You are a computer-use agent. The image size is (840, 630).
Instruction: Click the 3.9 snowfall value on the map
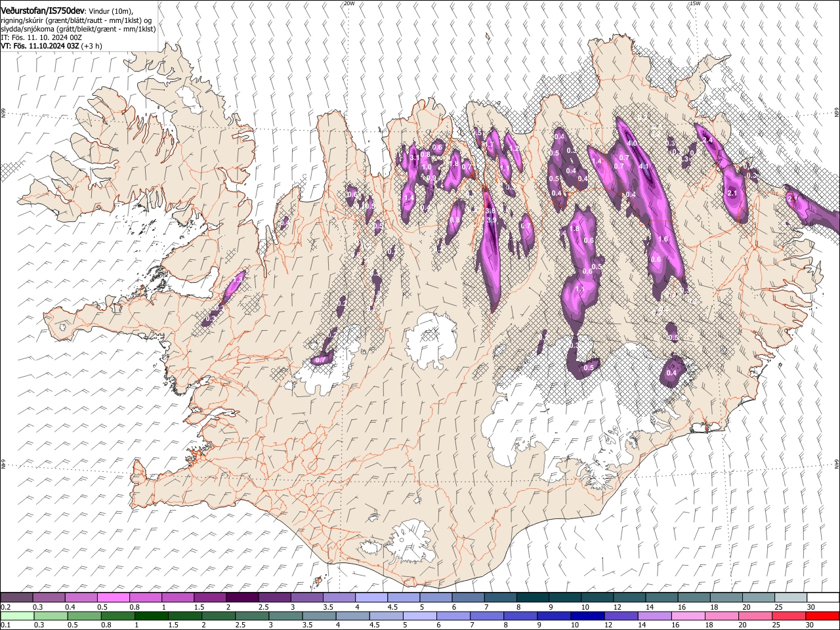coord(491,220)
